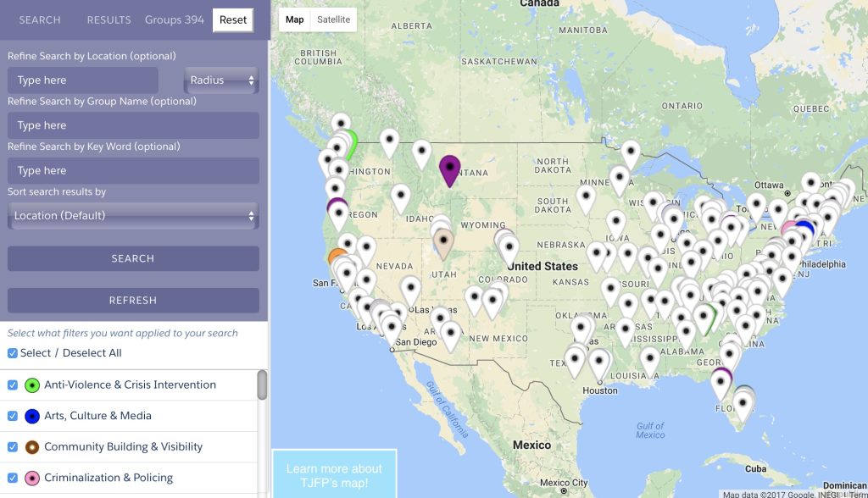The height and width of the screenshot is (498, 868).
Task: Click the orange map pin near San Francisco
Action: [x=336, y=255]
